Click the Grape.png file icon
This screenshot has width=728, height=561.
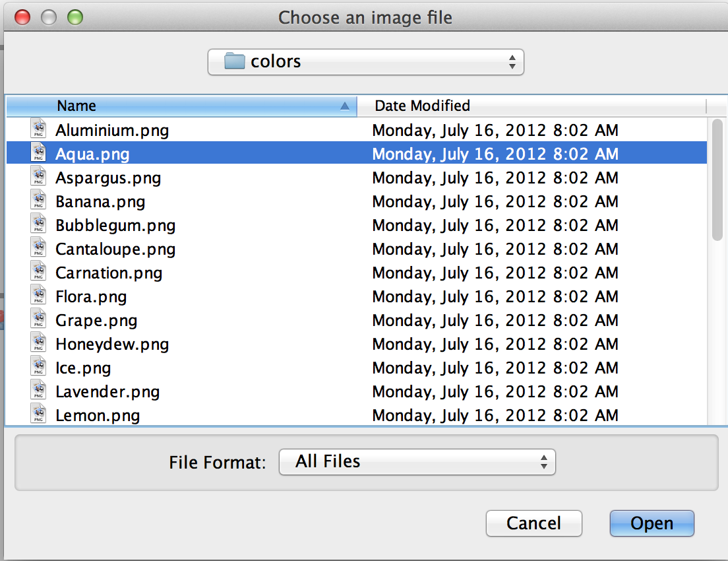click(x=39, y=320)
